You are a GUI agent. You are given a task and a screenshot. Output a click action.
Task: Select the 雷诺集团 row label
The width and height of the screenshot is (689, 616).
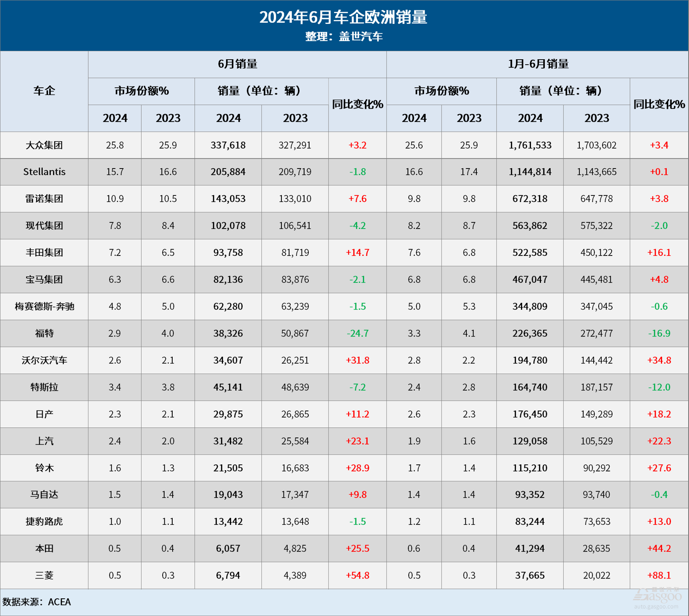(x=44, y=199)
